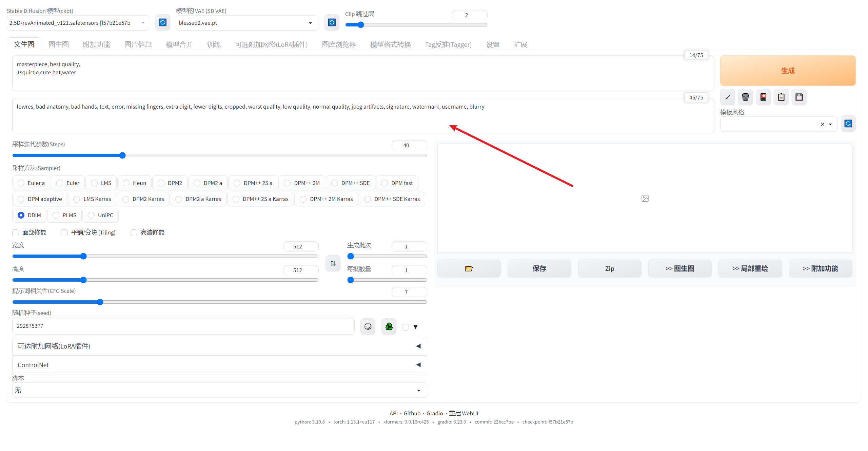Select the Euler a sampler
Screen dimensions: 868x451
pyautogui.click(x=21, y=183)
